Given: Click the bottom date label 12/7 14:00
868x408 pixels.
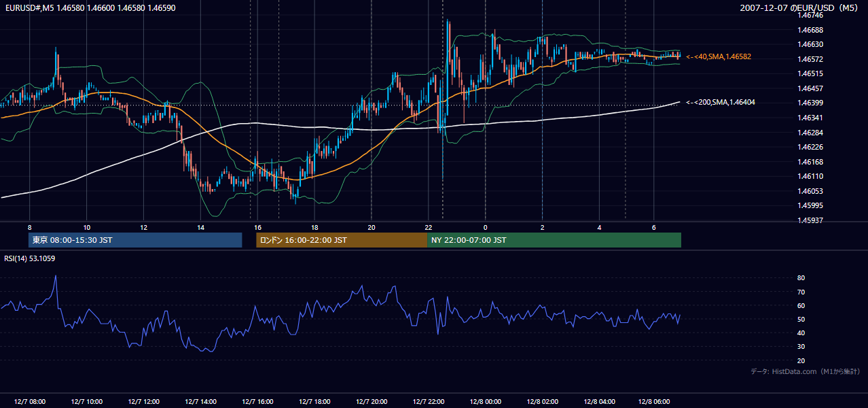Looking at the screenshot, I should tap(200, 402).
